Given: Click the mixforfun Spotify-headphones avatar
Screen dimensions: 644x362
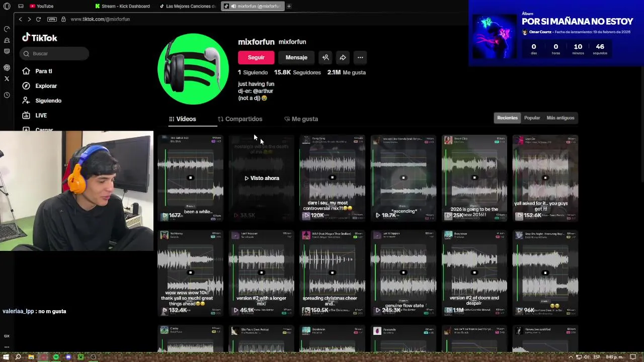Looking at the screenshot, I should [x=193, y=69].
